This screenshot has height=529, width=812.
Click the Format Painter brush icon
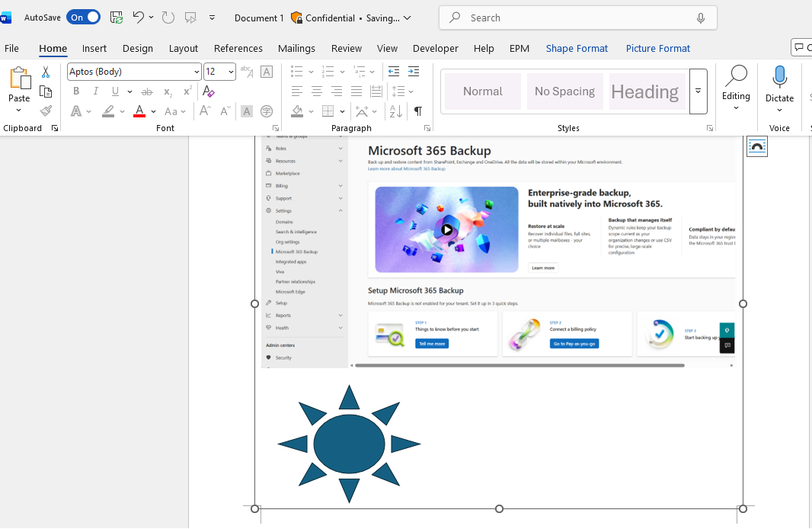tap(46, 111)
